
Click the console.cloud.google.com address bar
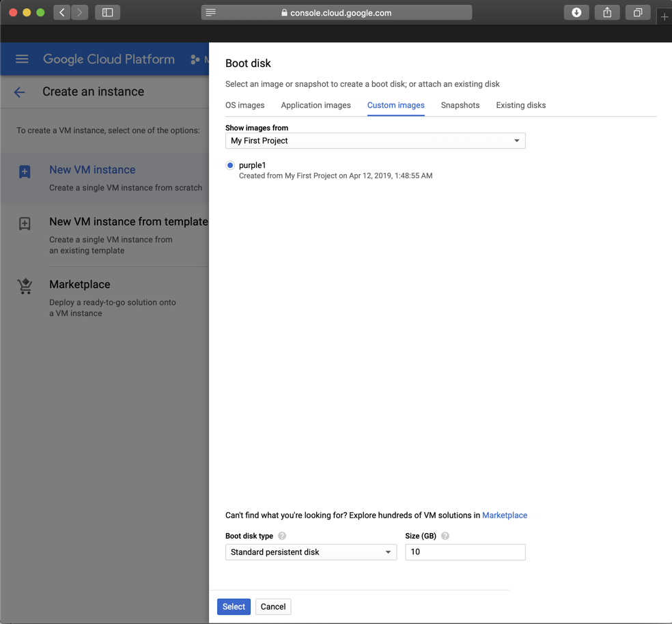(x=337, y=12)
